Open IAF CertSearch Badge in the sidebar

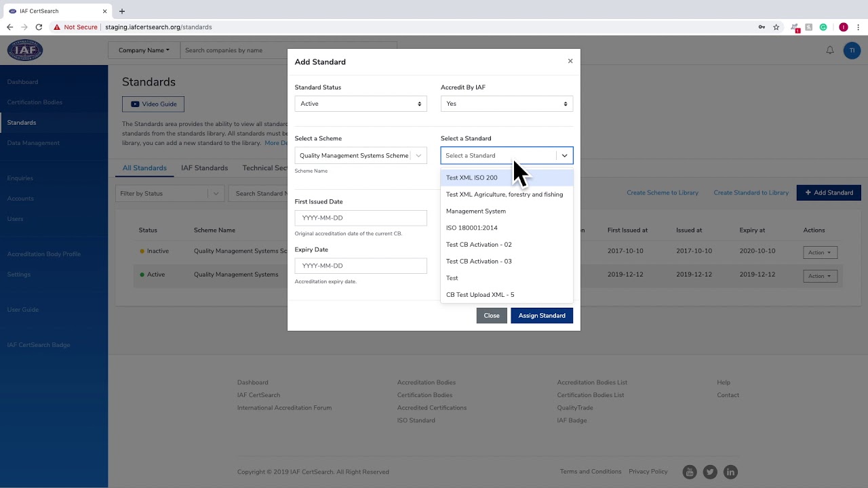coord(39,345)
